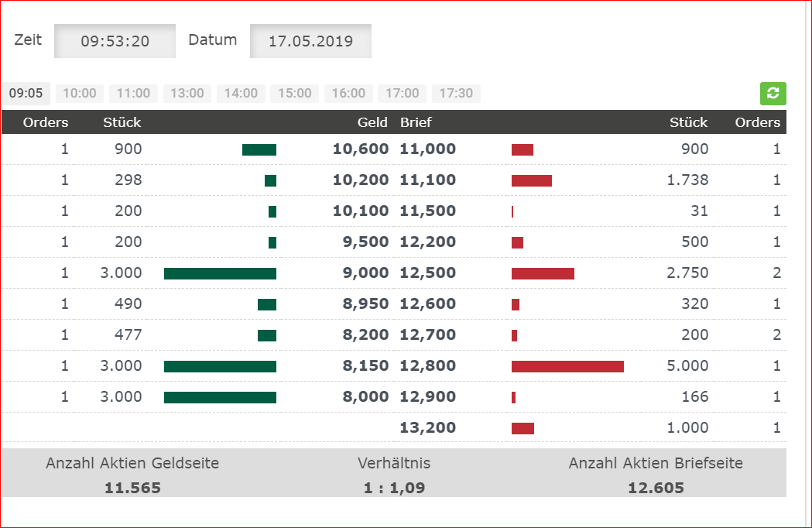
Task: Click the 17:30 time tab
Action: click(456, 94)
